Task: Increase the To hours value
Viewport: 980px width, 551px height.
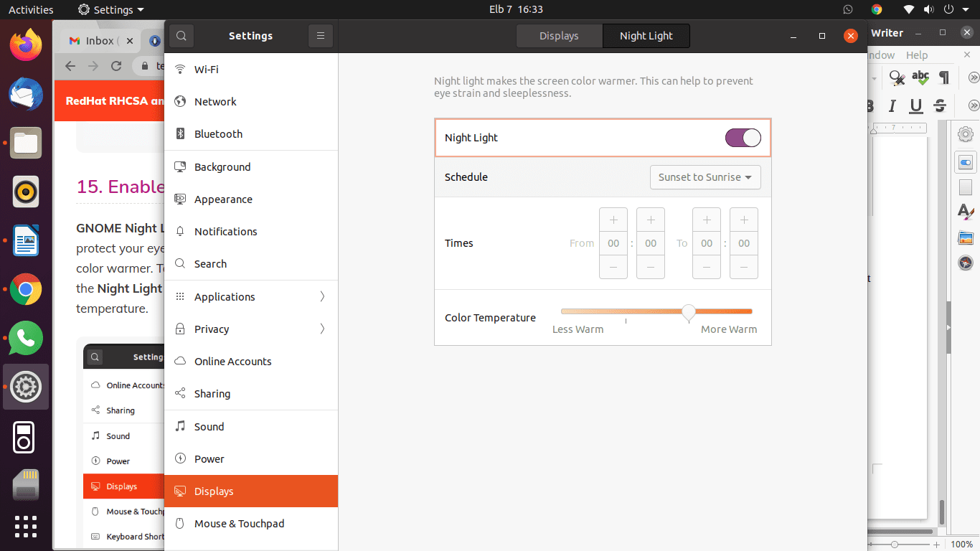Action: click(707, 220)
